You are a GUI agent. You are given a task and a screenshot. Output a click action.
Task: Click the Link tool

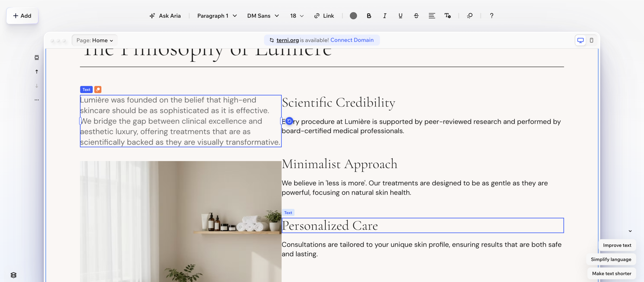[x=324, y=16]
